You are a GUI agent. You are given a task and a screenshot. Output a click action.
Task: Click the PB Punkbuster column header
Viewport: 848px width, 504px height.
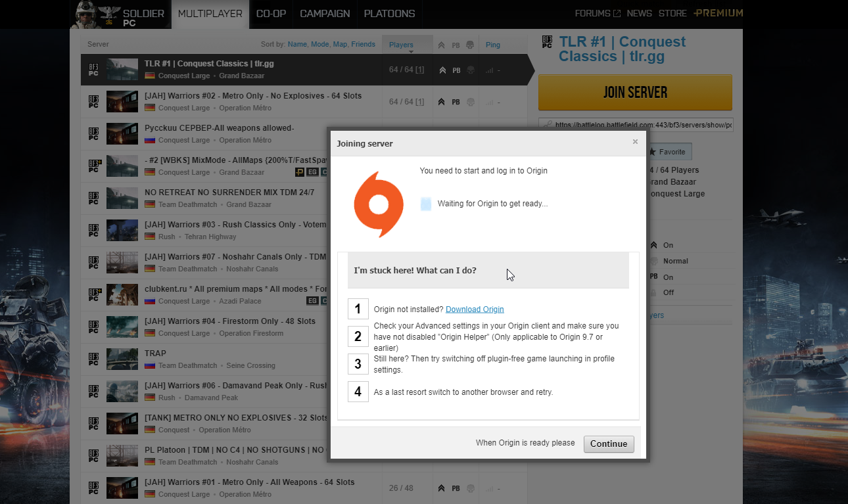[456, 45]
